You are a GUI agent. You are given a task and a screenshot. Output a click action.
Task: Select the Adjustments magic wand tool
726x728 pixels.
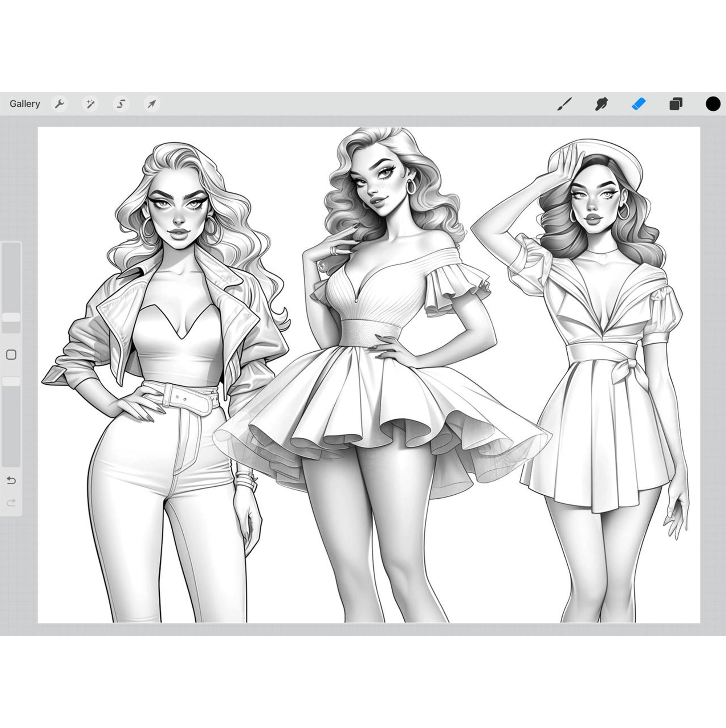pyautogui.click(x=91, y=104)
